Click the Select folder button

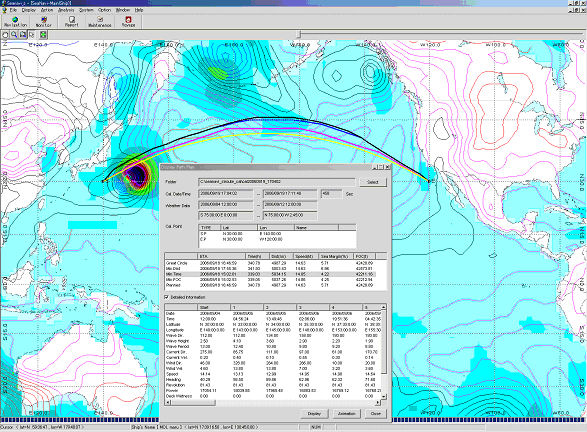(372, 182)
